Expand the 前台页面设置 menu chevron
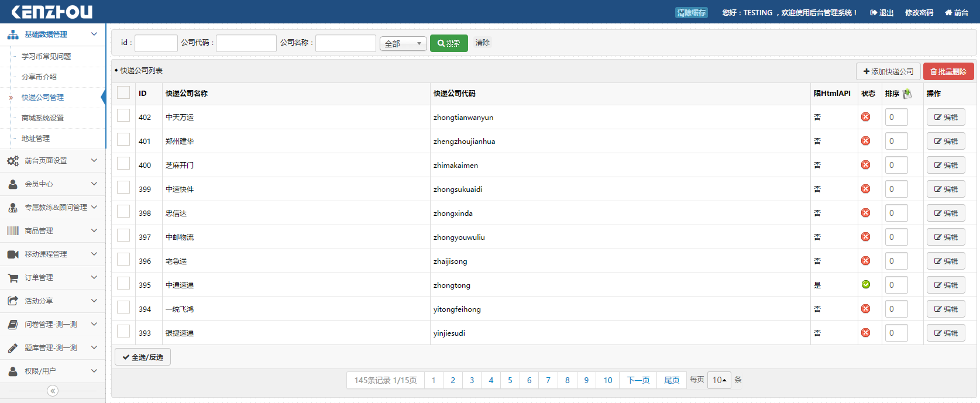Viewport: 980px width, 403px height. click(94, 160)
